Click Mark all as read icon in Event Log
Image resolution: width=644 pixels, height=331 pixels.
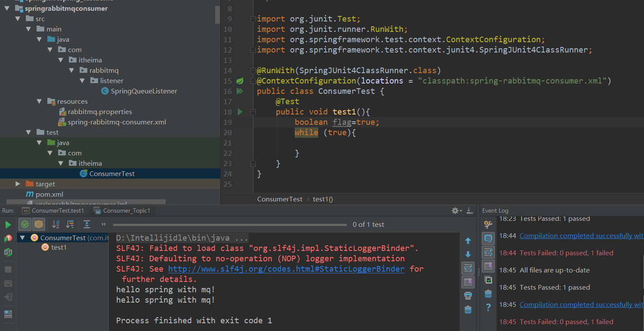pos(488,280)
